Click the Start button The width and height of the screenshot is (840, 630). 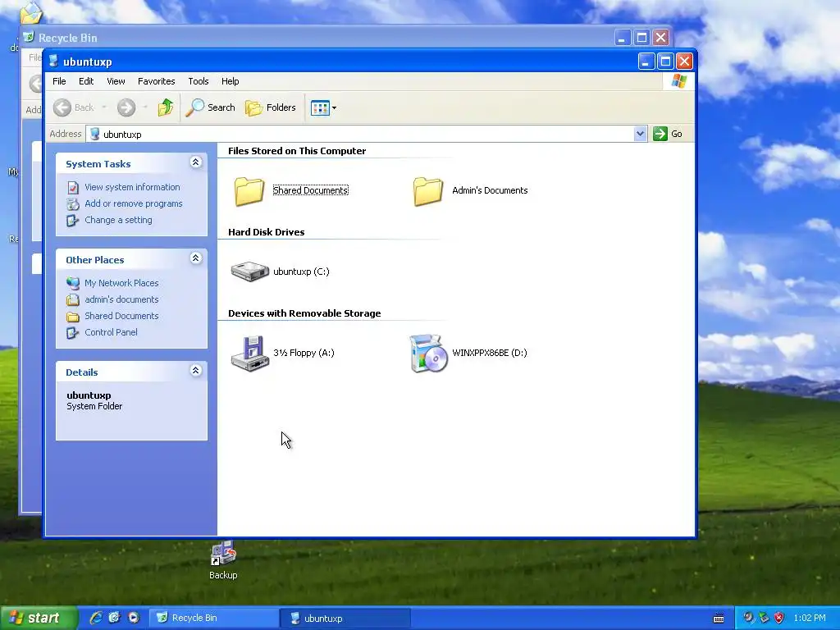click(x=38, y=619)
